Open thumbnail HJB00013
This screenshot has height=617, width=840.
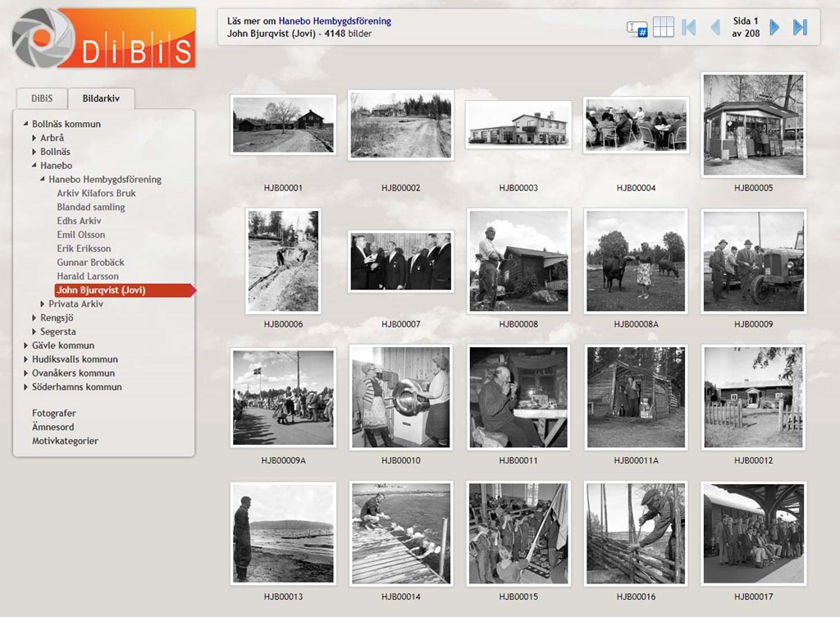tap(283, 533)
